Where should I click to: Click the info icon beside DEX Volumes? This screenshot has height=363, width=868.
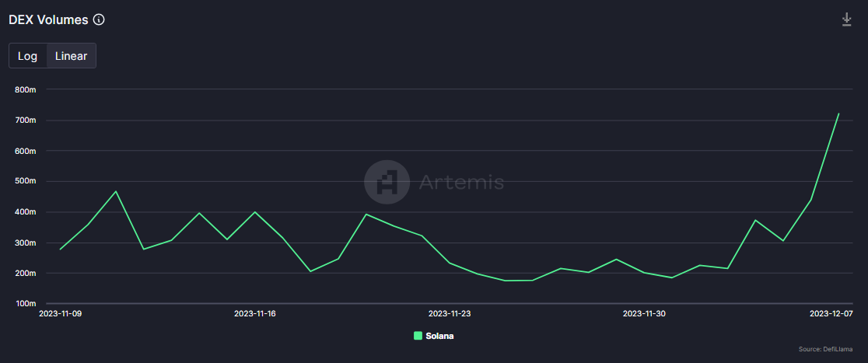tap(99, 20)
